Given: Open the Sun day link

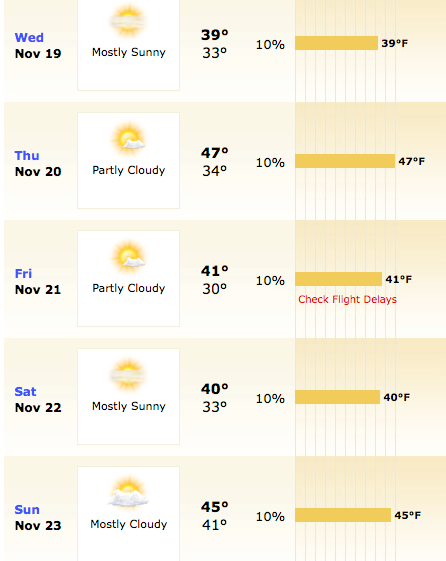Looking at the screenshot, I should tap(27, 510).
